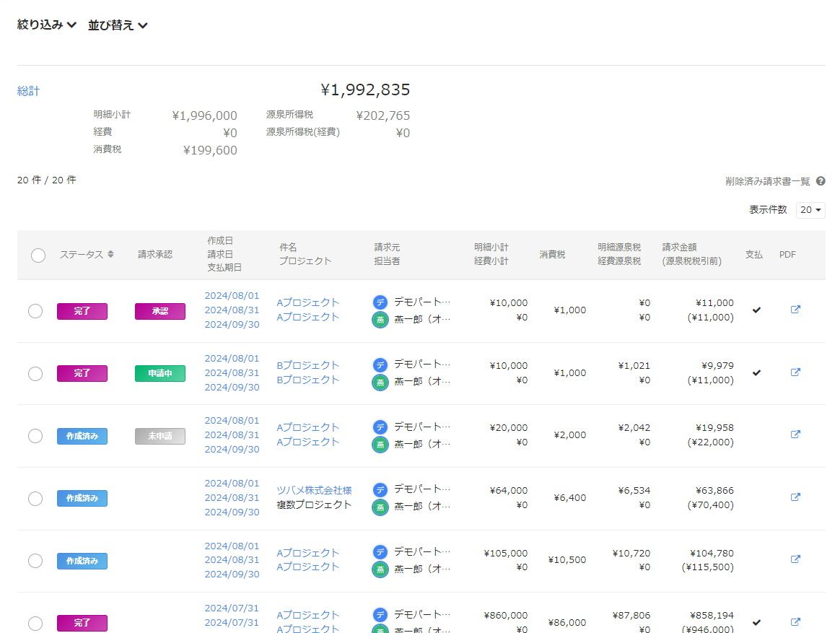This screenshot has height=633, width=840.
Task: Toggle the select-all checkbox in the table header
Action: [x=38, y=256]
